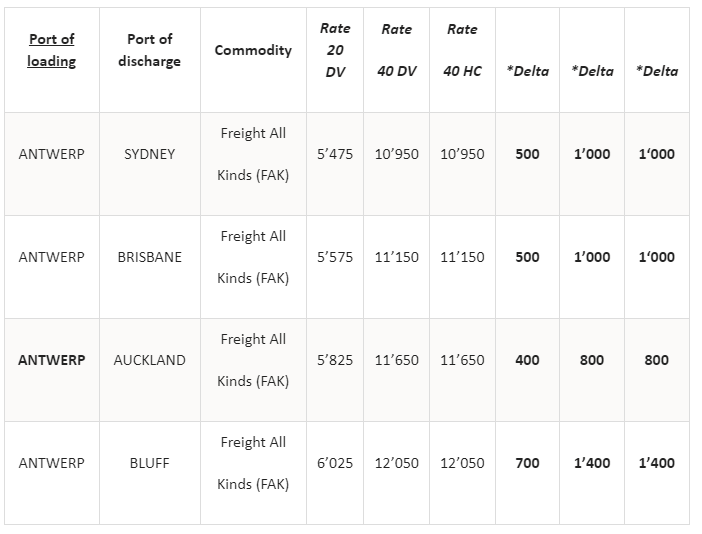Select the SYDNEY discharge port cell
Image resolution: width=702 pixels, height=534 pixels.
pos(150,154)
